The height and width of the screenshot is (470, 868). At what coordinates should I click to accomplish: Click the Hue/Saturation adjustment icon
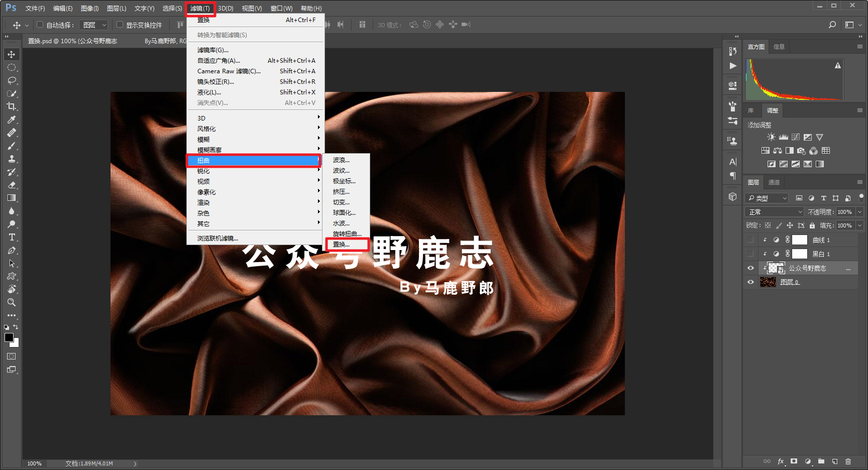click(766, 151)
